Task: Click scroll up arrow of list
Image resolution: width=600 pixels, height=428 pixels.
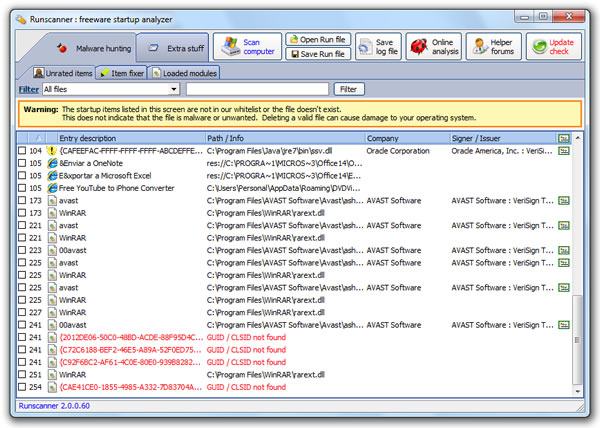Action: pos(577,137)
